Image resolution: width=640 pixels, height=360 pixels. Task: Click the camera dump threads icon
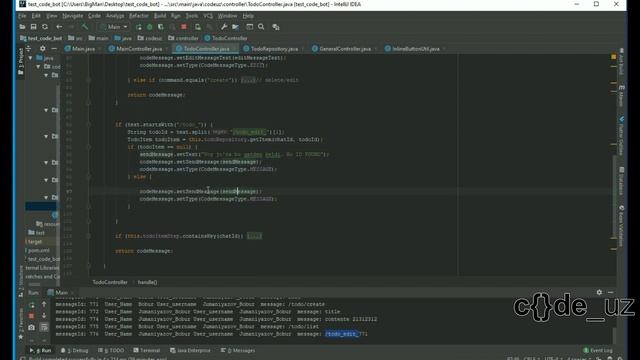(31, 327)
